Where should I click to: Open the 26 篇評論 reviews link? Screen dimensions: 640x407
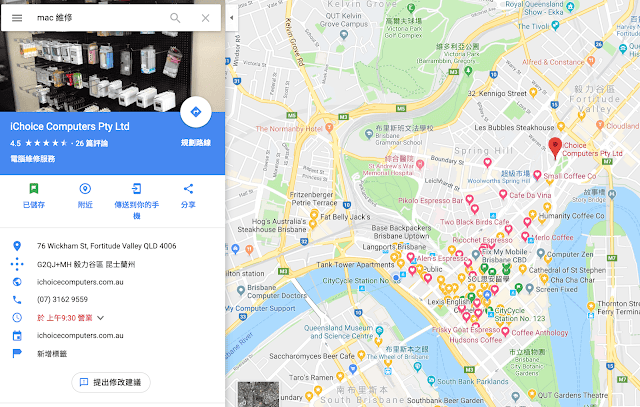pos(92,143)
